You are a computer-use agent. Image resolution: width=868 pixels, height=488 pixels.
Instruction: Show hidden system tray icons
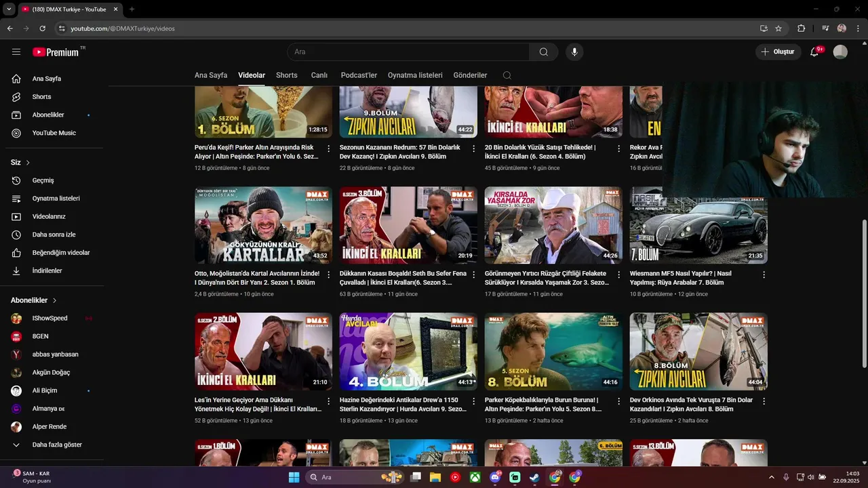tap(771, 477)
